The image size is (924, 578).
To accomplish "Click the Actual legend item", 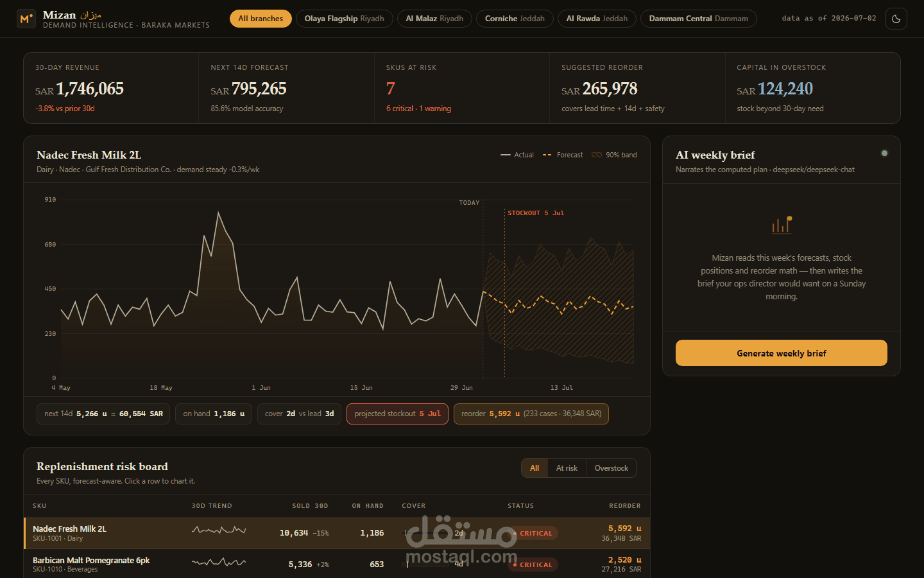I will [517, 155].
